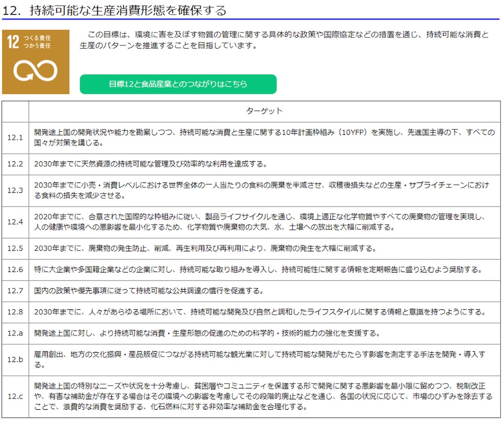504x422 pixels.
Task: Click text about 自然と調和したライフスタイル
Action: (x=260, y=312)
